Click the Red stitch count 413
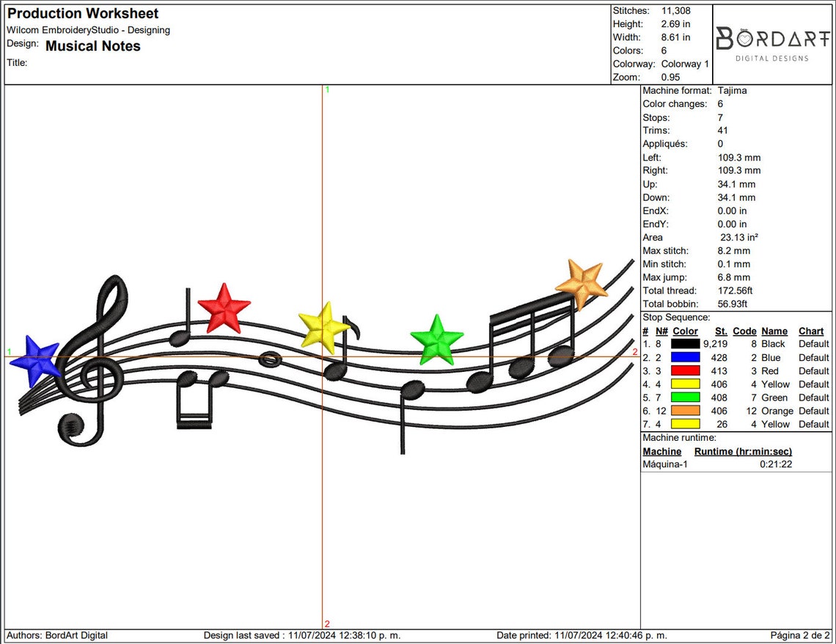Viewport: 836px width, 644px height. click(719, 370)
